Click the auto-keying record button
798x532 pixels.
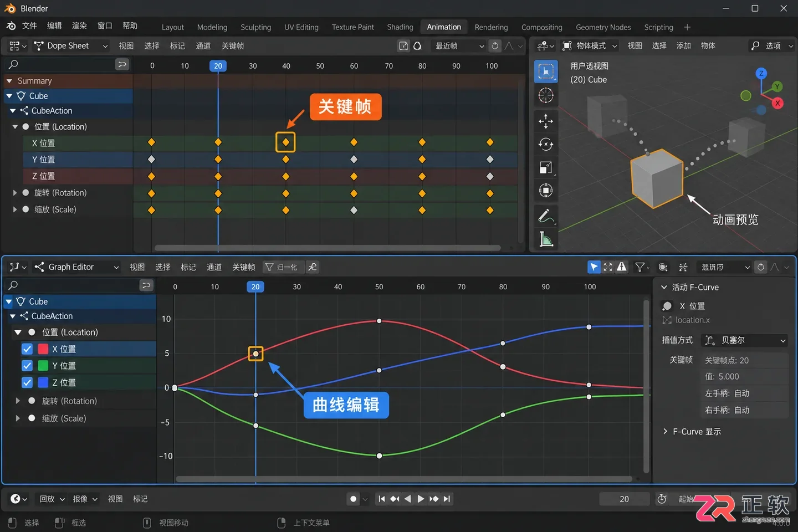(x=353, y=499)
